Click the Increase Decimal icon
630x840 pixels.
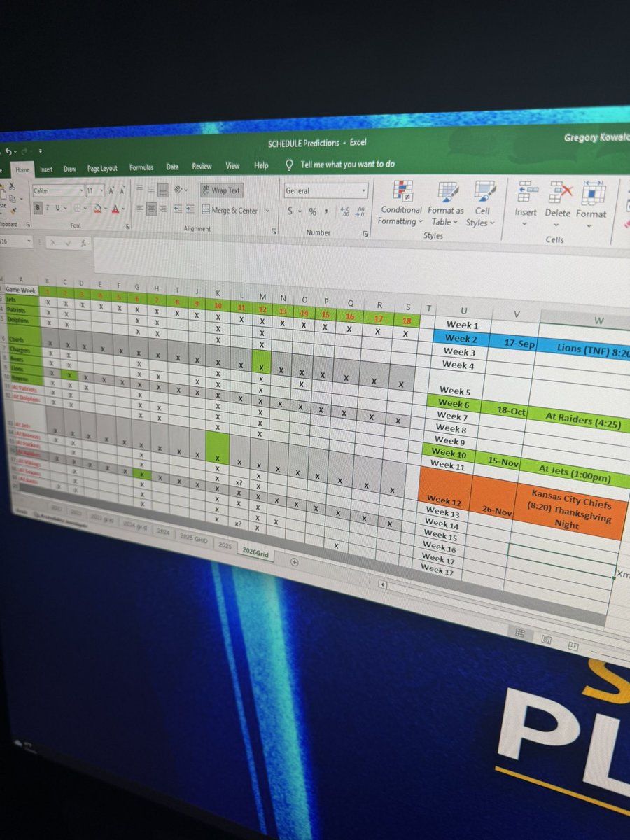pyautogui.click(x=345, y=212)
